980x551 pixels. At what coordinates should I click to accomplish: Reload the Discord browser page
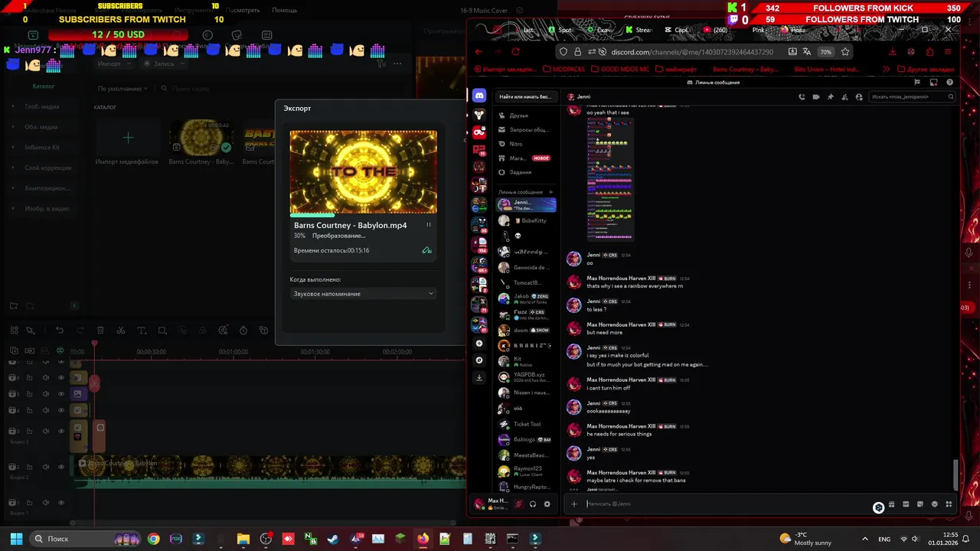coord(516,51)
